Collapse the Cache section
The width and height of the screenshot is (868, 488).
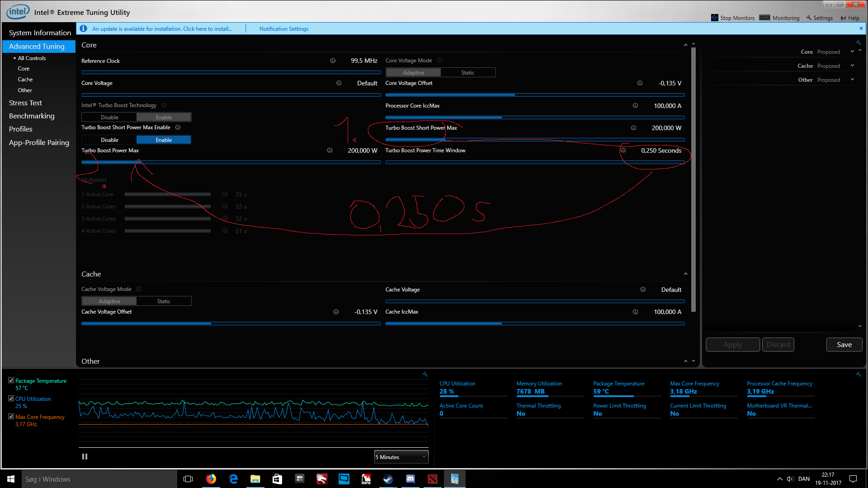click(685, 274)
